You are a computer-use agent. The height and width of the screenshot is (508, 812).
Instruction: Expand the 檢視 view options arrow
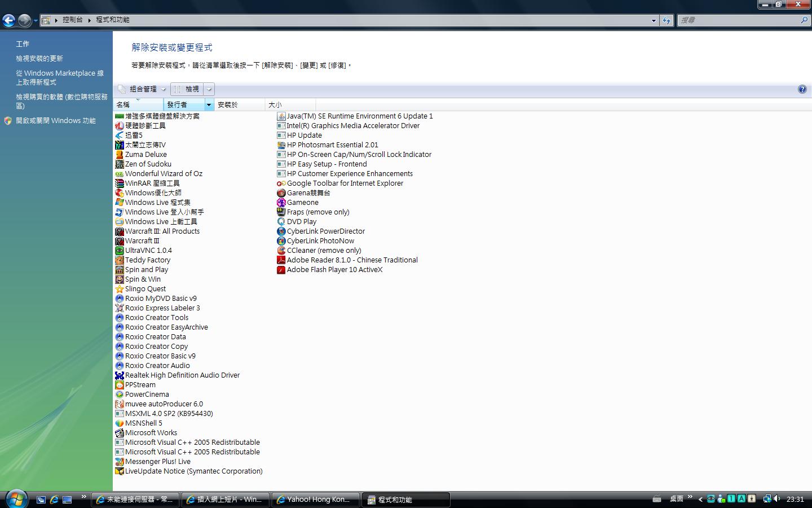click(x=209, y=89)
